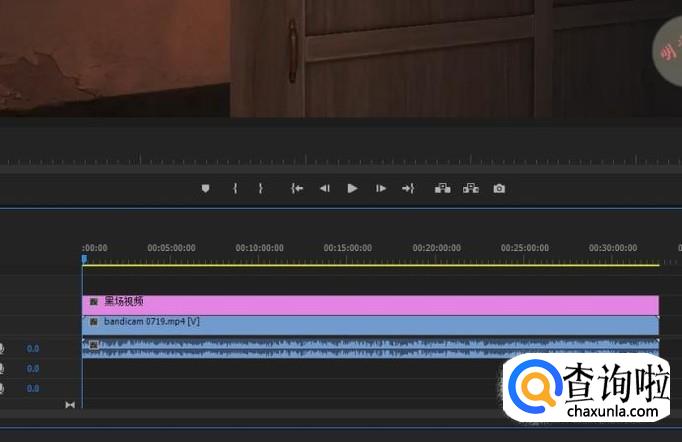Screen dimensions: 682x442
Task: Click the program monitor video preview
Action: tap(341, 58)
